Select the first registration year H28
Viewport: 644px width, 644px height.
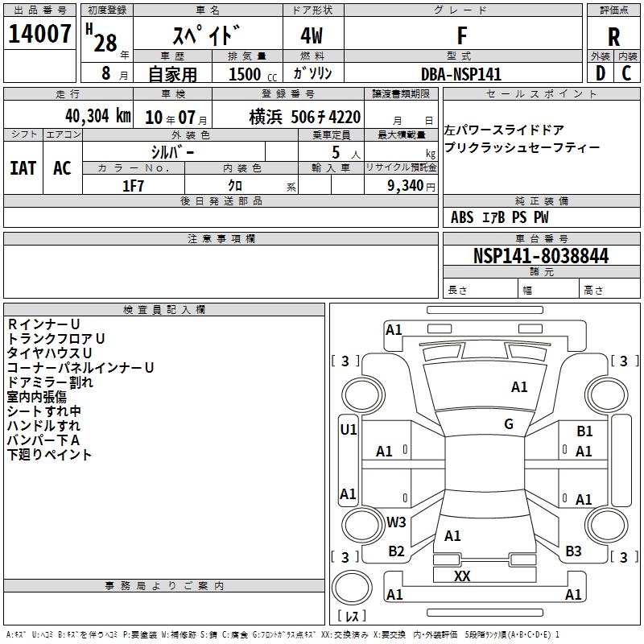pyautogui.click(x=101, y=38)
